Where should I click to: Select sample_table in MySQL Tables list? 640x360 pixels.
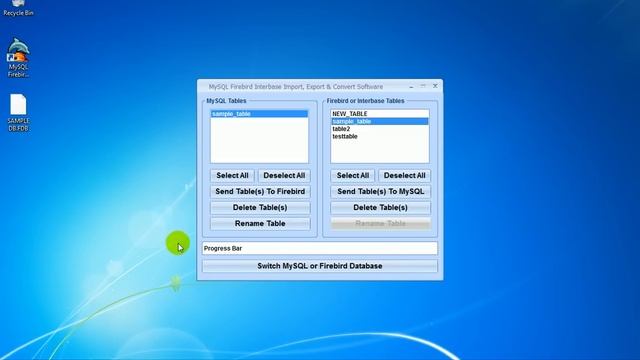(x=259, y=114)
